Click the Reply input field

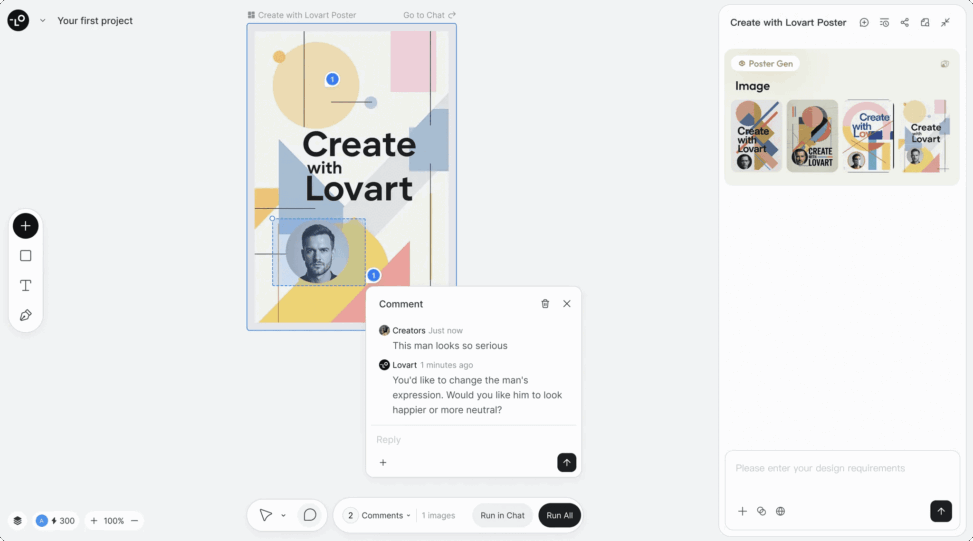473,439
